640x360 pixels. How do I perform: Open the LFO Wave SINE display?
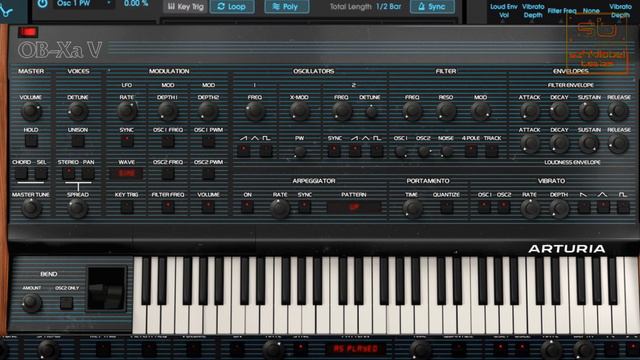click(127, 173)
